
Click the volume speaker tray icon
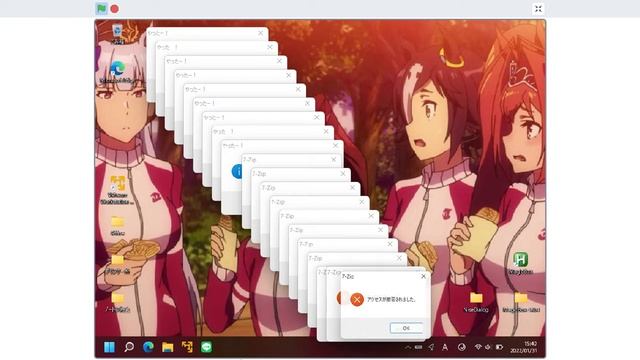click(x=488, y=347)
